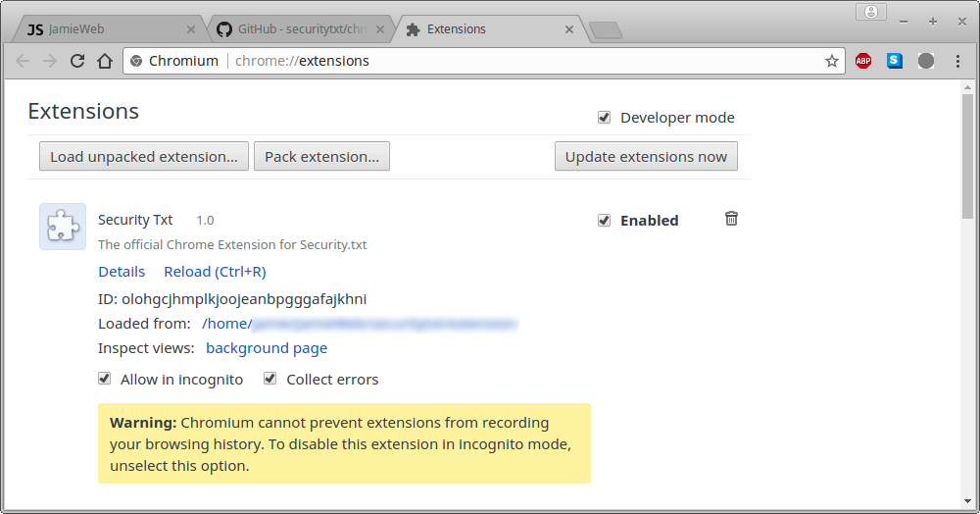Uncheck the Collect errors option
Viewport: 980px width, 514px height.
270,379
